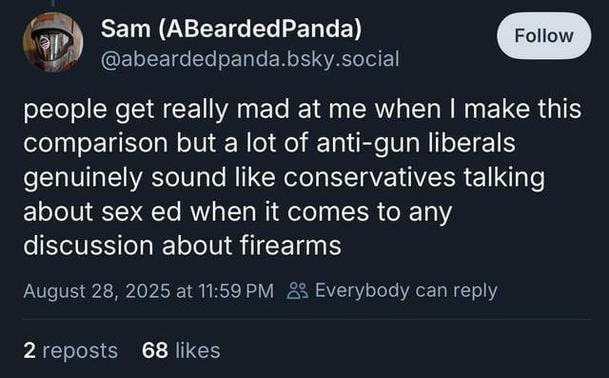609x378 pixels.
Task: Click the 11:59 PM time text
Action: click(236, 291)
